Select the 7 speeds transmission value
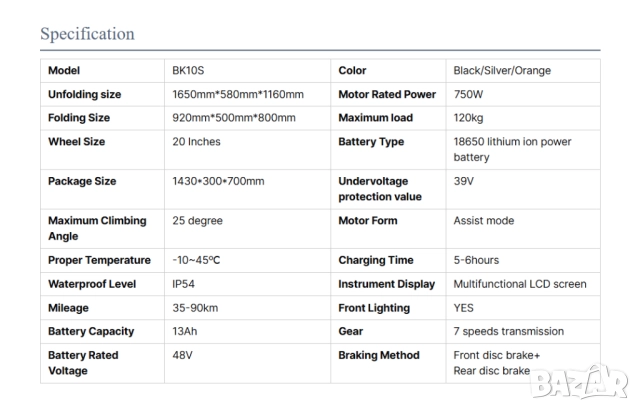Viewport: 640px width, 411px height. tap(508, 331)
